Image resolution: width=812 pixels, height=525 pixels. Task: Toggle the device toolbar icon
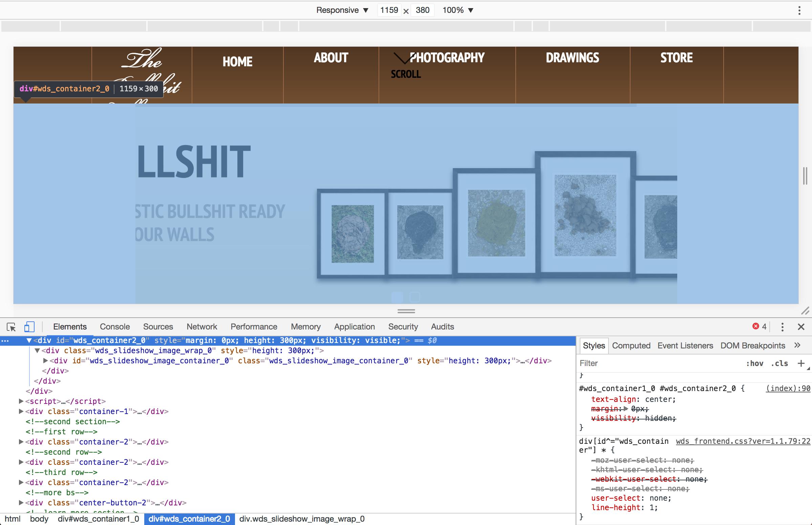coord(29,327)
